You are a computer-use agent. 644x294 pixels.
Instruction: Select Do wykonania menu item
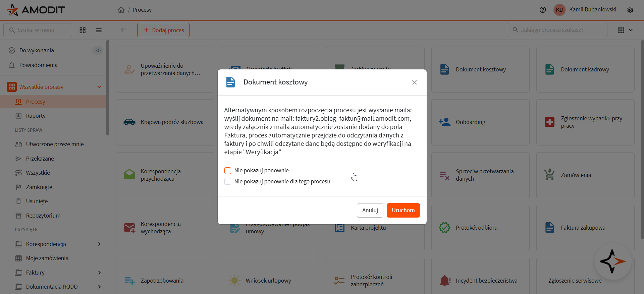pyautogui.click(x=37, y=50)
